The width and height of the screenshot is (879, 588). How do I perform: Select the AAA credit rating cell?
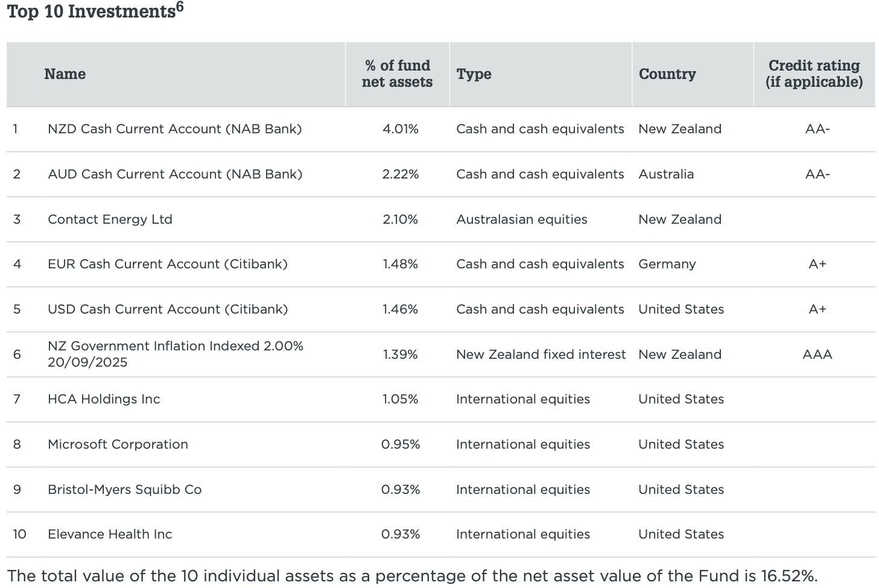coord(817,355)
